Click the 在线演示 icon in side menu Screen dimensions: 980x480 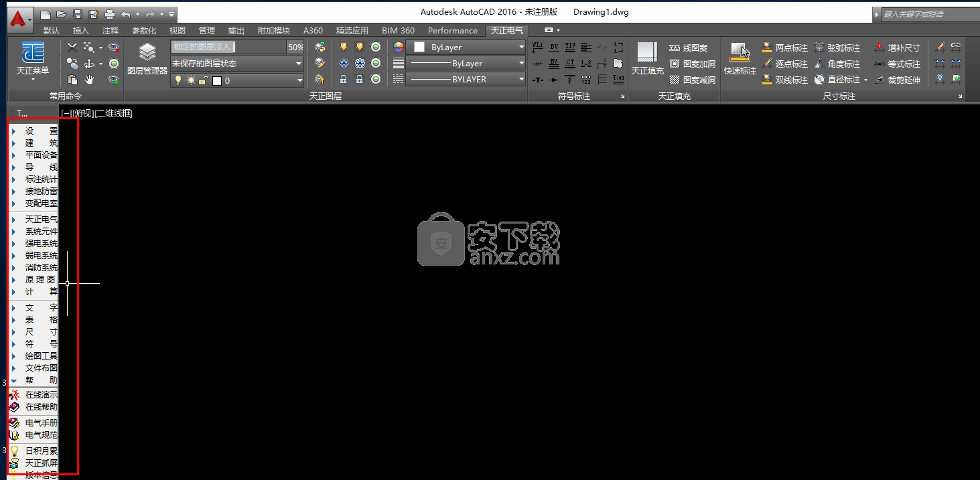click(x=13, y=395)
